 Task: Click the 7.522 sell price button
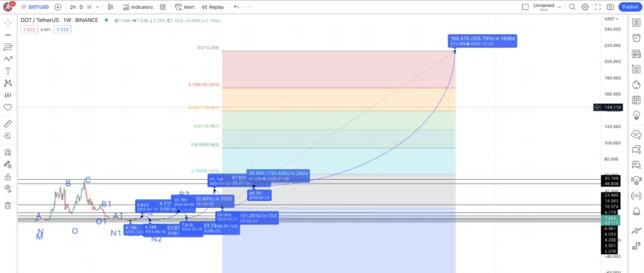tap(30, 30)
